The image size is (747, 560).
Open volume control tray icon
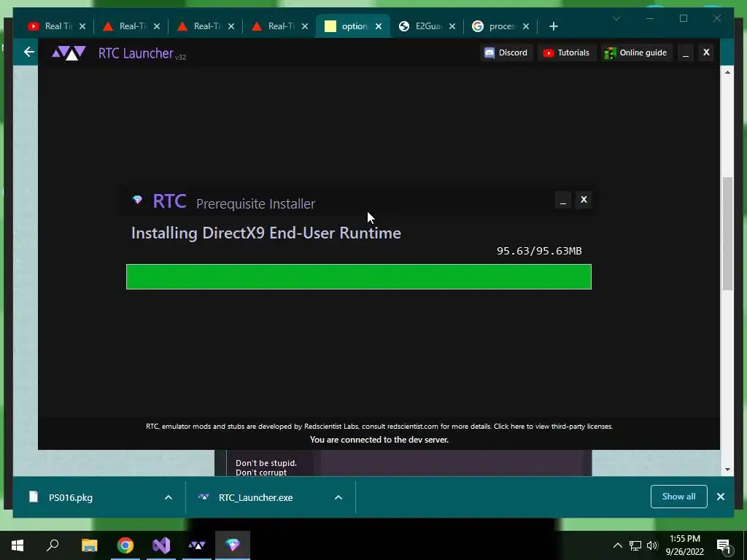tap(652, 545)
